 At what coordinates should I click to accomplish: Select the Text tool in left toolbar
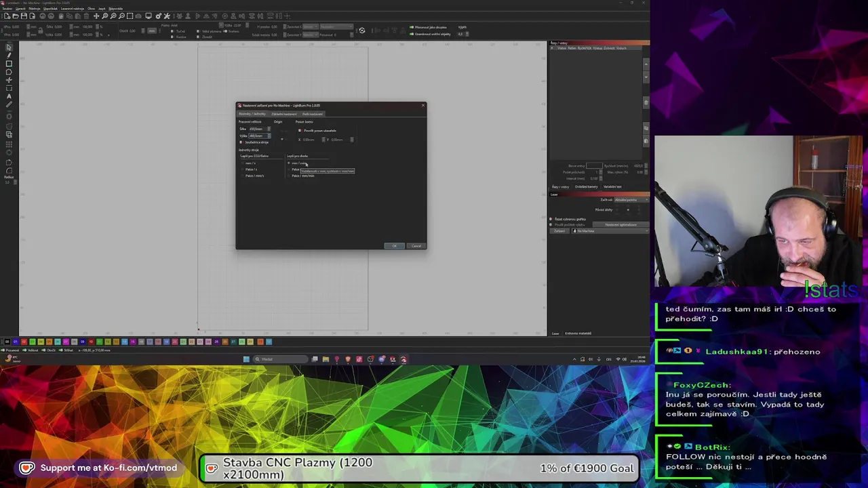pyautogui.click(x=9, y=96)
